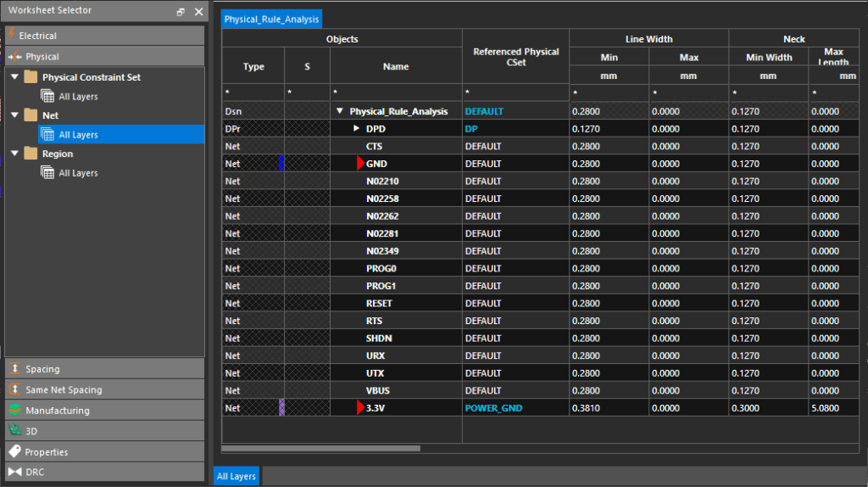The width and height of the screenshot is (868, 487).
Task: Click the All Layers bottom tab
Action: (x=236, y=476)
